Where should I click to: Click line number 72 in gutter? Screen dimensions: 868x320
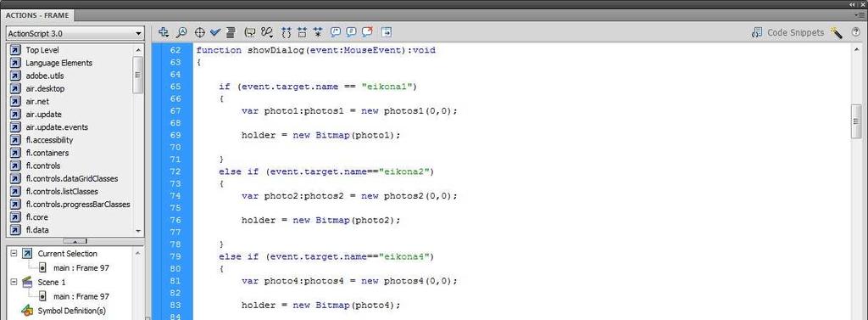[x=175, y=171]
